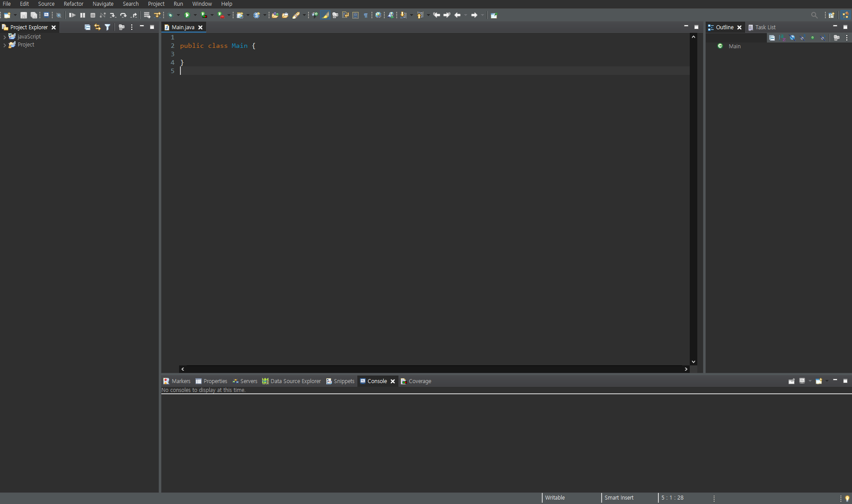
Task: Open the External Tools dropdown arrow
Action: (x=229, y=15)
